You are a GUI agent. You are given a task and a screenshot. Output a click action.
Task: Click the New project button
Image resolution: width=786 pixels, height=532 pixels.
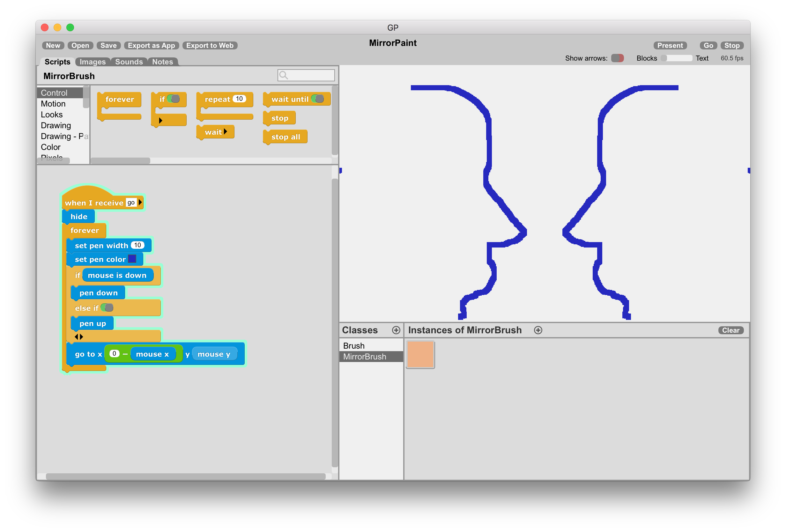(53, 45)
